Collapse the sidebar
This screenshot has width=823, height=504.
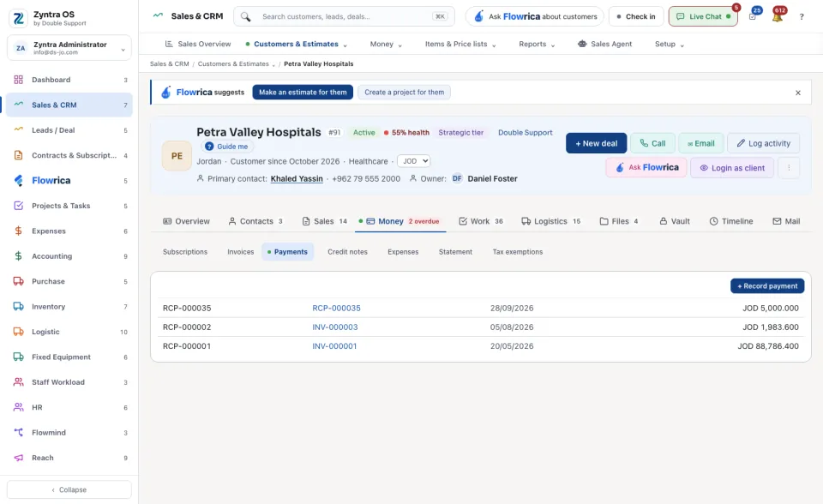(69, 489)
